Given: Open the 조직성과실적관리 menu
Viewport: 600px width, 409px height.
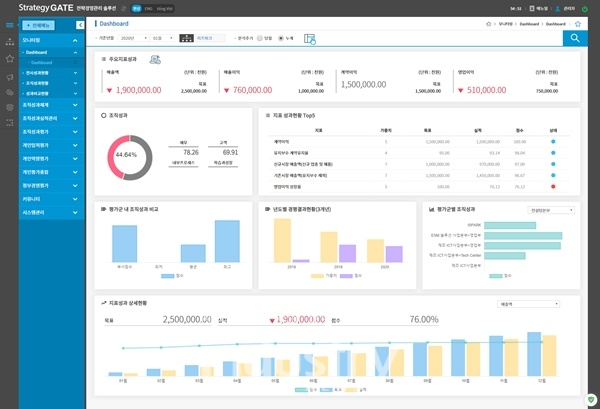Looking at the screenshot, I should [51, 119].
